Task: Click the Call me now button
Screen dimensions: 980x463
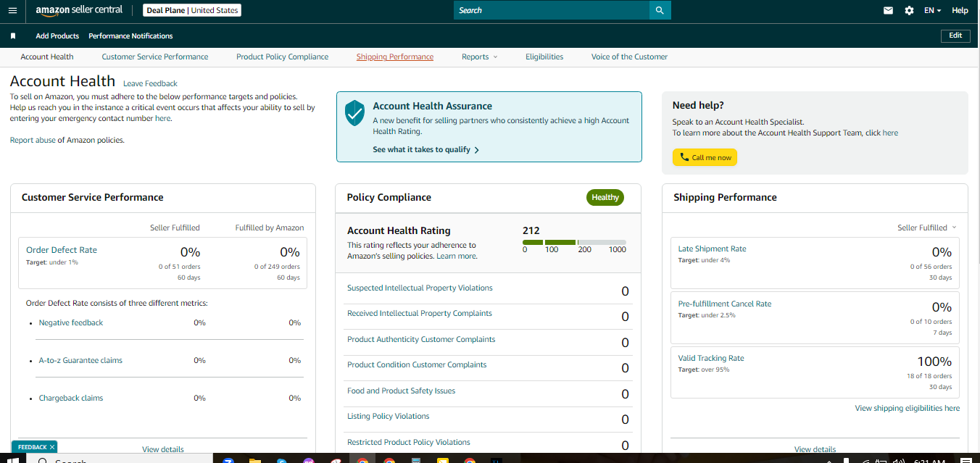Action: [705, 157]
